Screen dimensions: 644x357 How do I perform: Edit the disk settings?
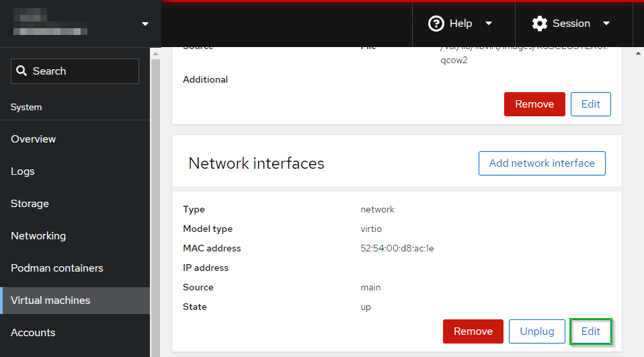pos(590,104)
